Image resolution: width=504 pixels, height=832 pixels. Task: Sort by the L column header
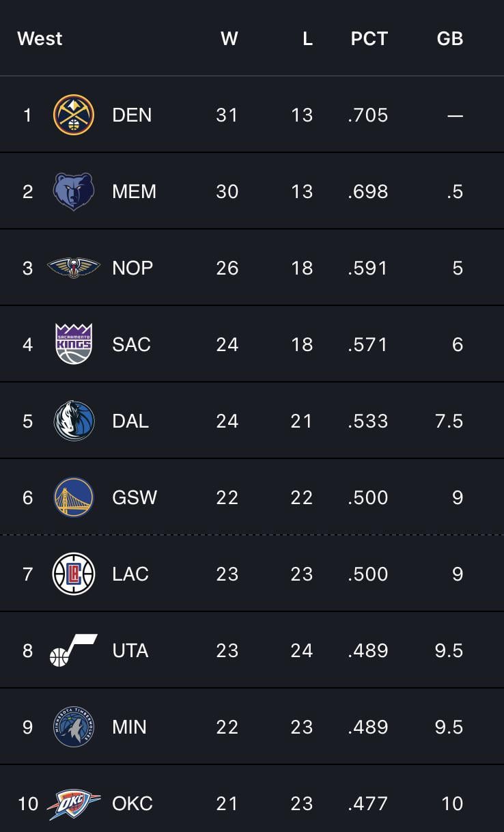(307, 39)
